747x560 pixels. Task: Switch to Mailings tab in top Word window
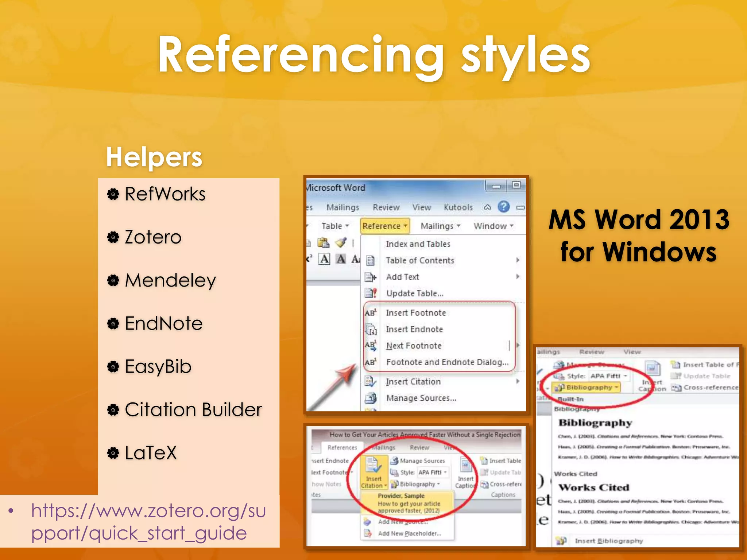tap(342, 207)
